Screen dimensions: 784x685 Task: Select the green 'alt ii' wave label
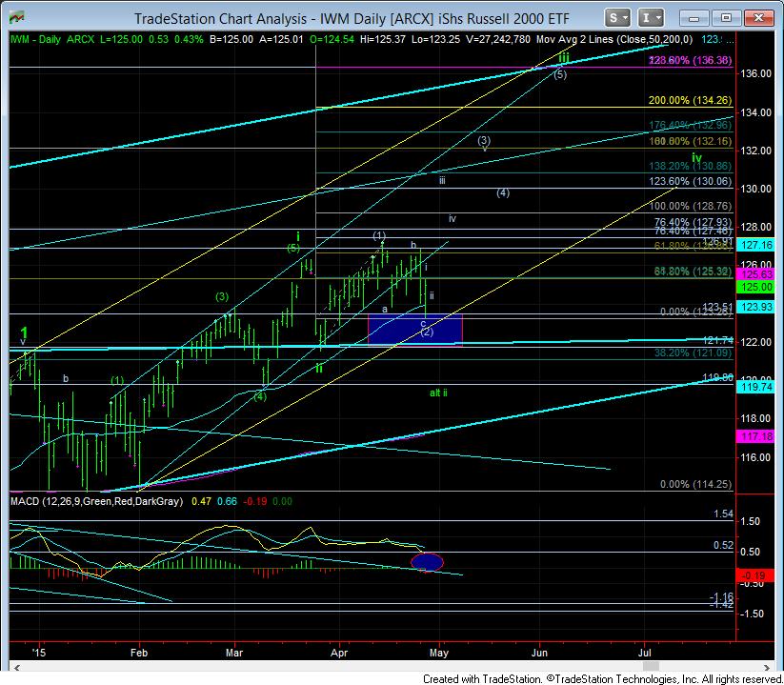click(438, 393)
